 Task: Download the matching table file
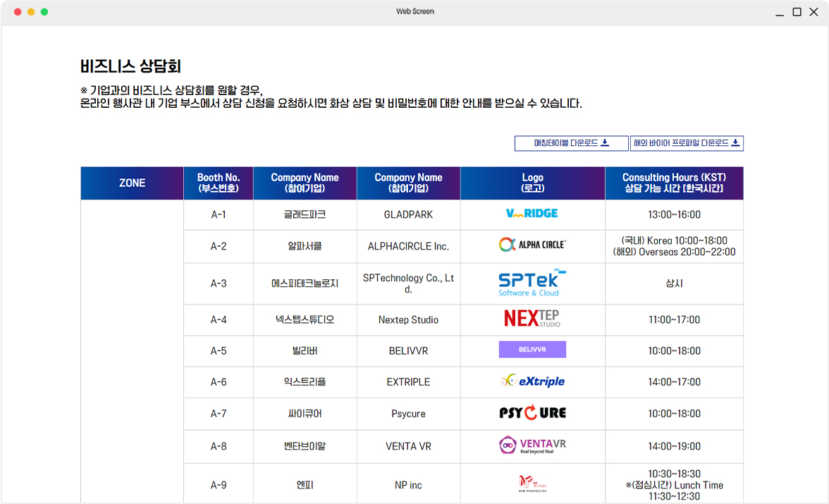(571, 143)
